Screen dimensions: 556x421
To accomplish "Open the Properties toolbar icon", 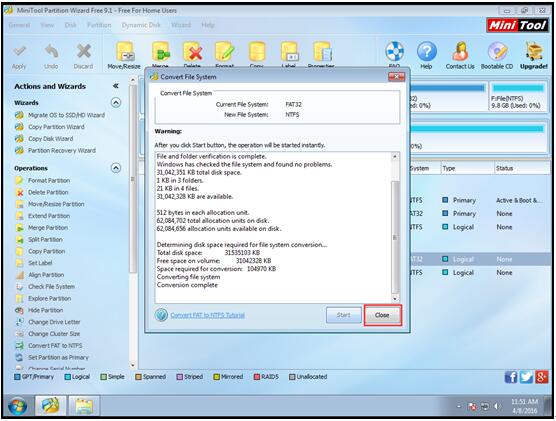I will click(322, 52).
